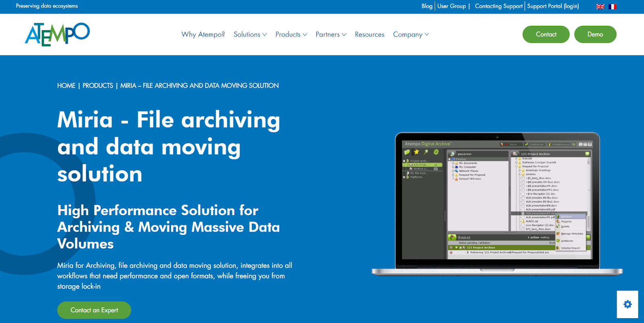Open the Blog link
The width and height of the screenshot is (644, 323).
[x=427, y=6]
